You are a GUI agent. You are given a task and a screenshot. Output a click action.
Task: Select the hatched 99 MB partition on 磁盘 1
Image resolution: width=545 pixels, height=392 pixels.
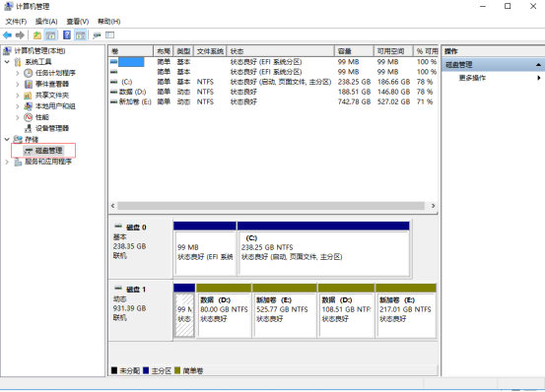click(184, 311)
